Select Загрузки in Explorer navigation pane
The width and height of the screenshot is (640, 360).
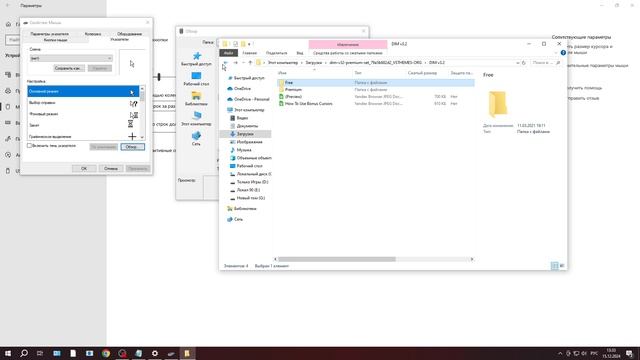click(245, 134)
